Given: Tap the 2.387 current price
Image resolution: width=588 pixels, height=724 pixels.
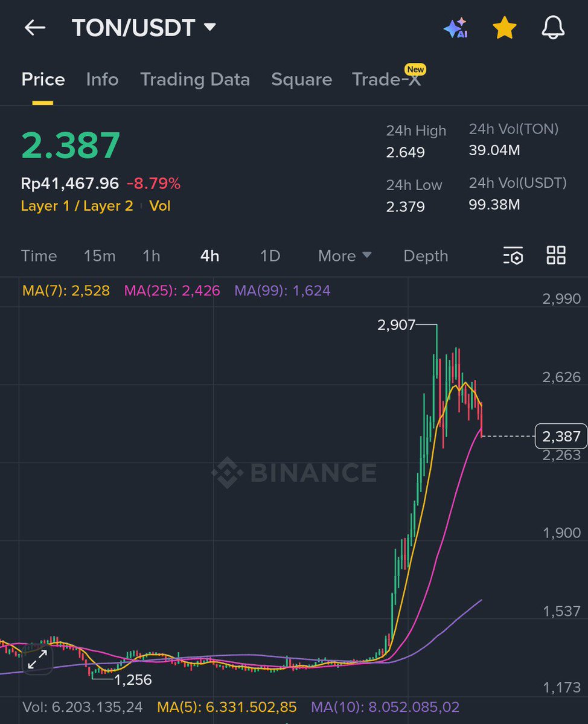Looking at the screenshot, I should 71,145.
